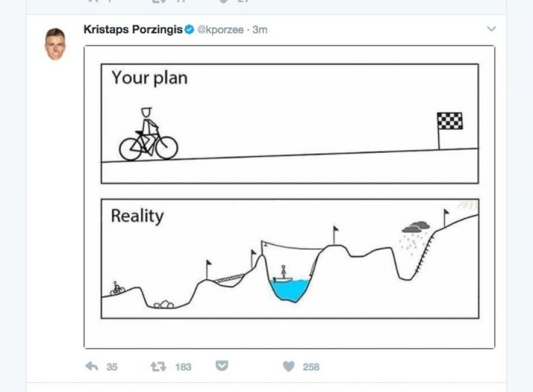The image size is (533, 392).
Task: Save the tweet to Pocket
Action: click(x=221, y=367)
